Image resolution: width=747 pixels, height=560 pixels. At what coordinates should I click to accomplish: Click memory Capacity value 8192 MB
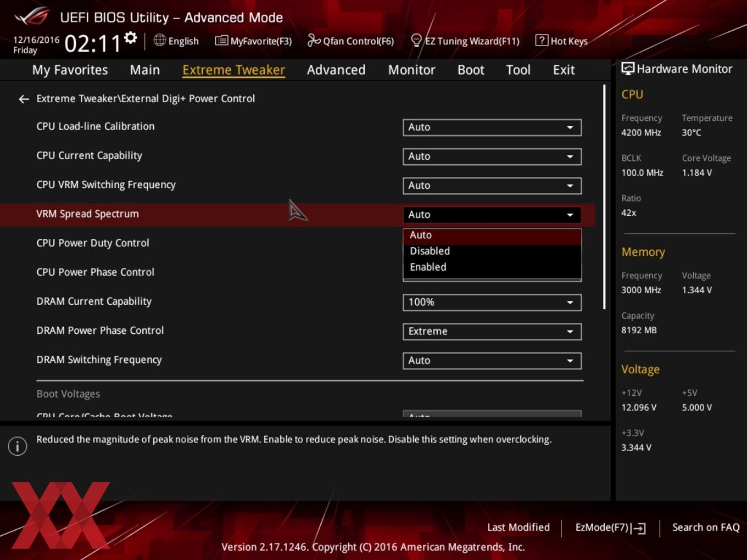pyautogui.click(x=639, y=331)
